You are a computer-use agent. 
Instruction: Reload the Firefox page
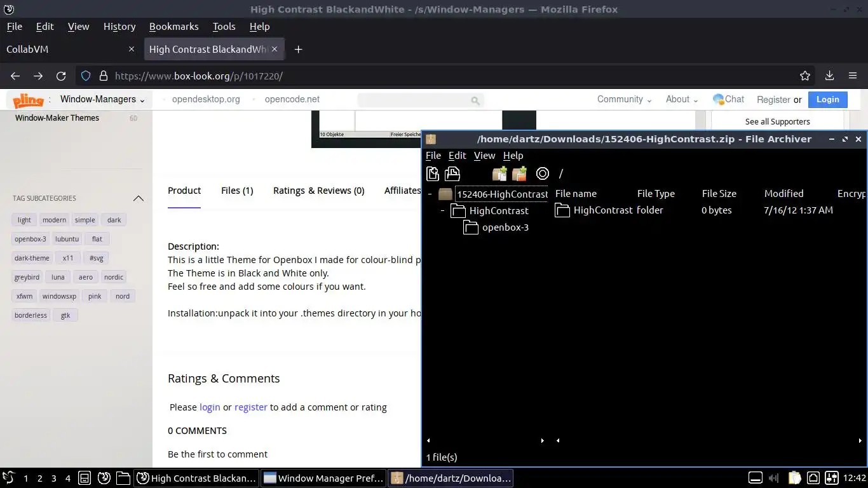[x=61, y=76]
